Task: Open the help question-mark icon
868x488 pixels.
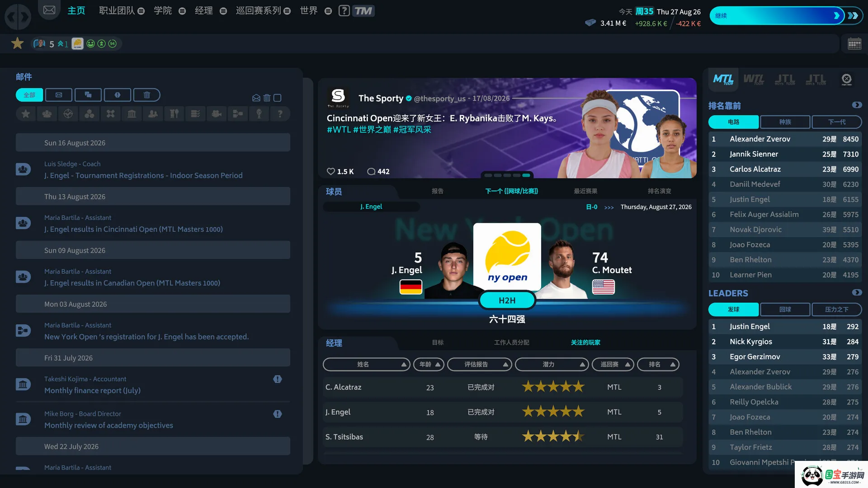Action: coord(344,11)
